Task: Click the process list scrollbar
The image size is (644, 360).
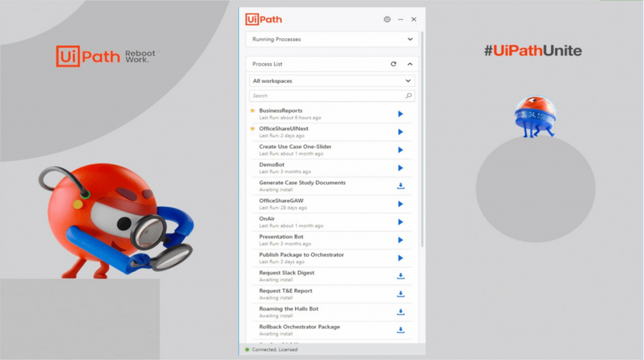Action: click(422, 140)
